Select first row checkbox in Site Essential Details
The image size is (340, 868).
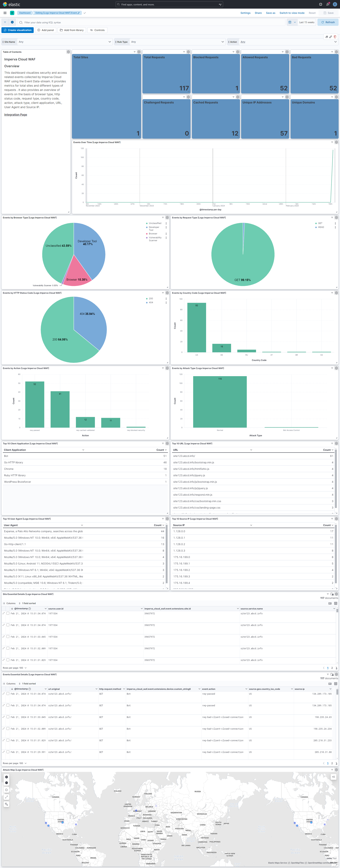click(x=8, y=613)
